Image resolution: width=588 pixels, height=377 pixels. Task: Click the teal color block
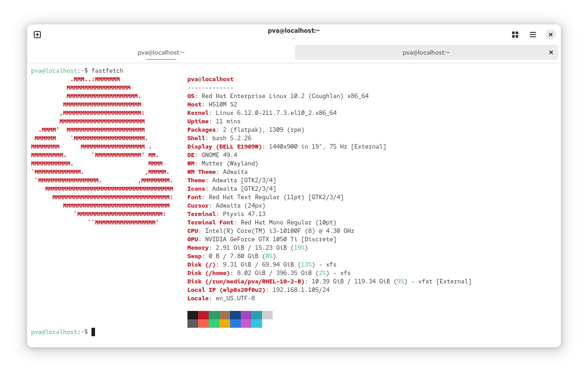click(x=257, y=315)
